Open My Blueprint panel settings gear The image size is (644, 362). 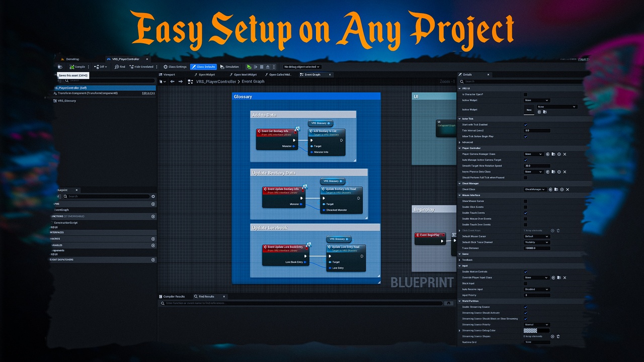(x=153, y=197)
